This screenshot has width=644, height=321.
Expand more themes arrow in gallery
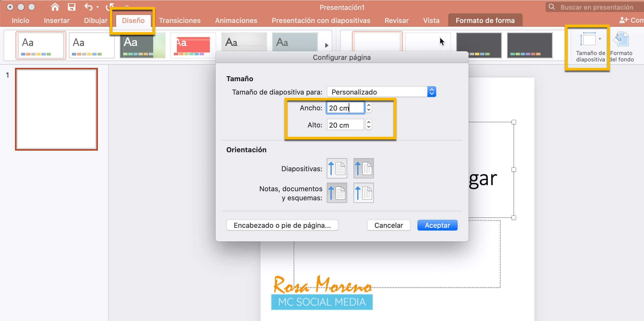(x=327, y=45)
